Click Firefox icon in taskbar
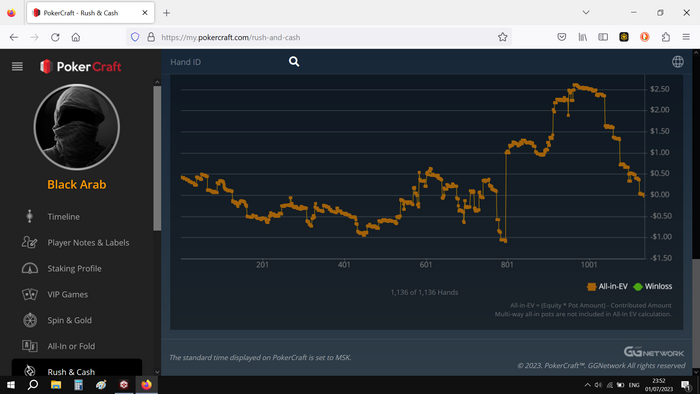The width and height of the screenshot is (700, 394). tap(146, 385)
